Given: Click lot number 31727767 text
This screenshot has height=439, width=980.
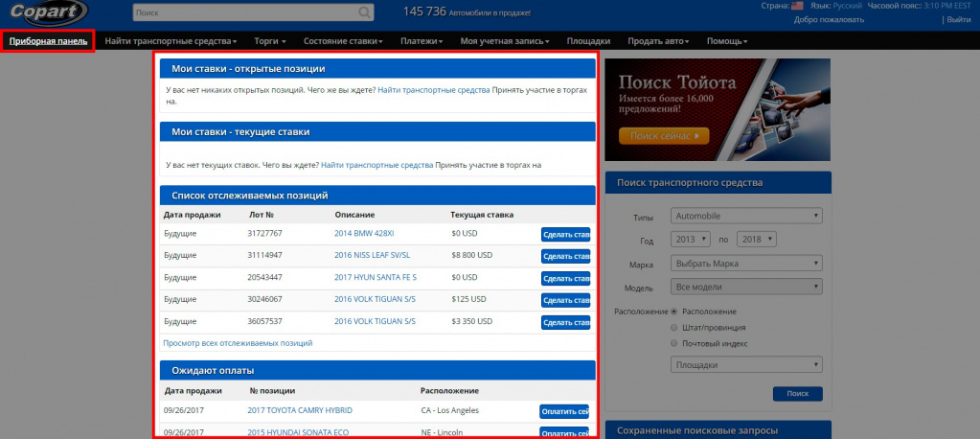Looking at the screenshot, I should 265,233.
